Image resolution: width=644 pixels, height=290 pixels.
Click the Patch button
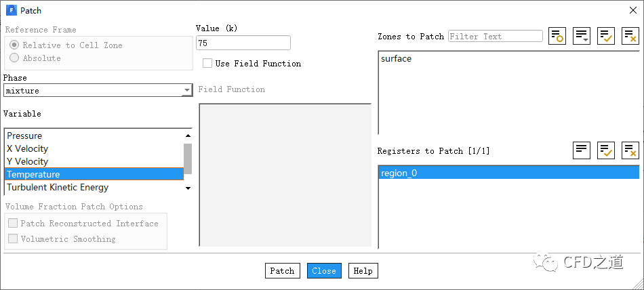[282, 271]
